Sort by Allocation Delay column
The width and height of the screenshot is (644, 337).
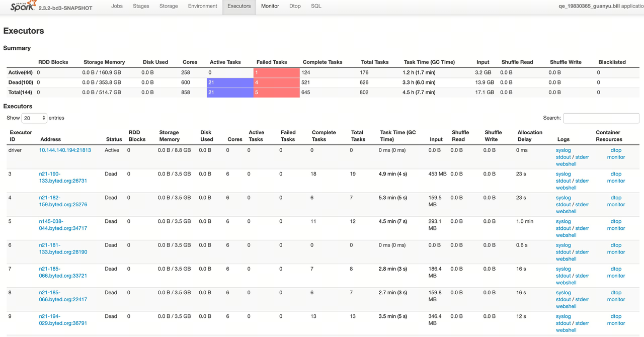530,136
